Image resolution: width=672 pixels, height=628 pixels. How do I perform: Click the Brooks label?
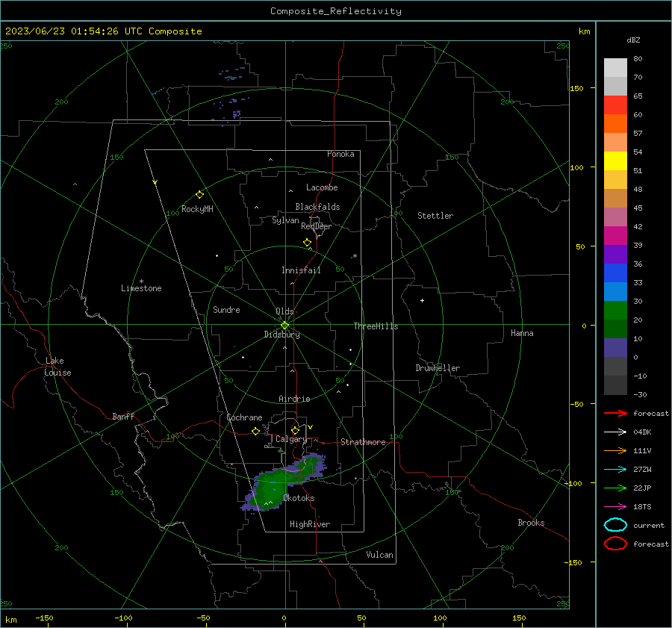(531, 523)
